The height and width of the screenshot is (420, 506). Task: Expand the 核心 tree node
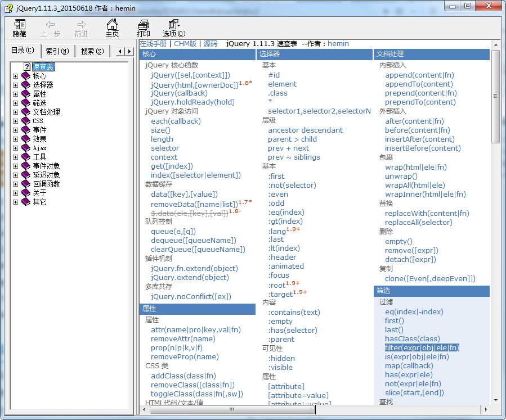pyautogui.click(x=16, y=76)
